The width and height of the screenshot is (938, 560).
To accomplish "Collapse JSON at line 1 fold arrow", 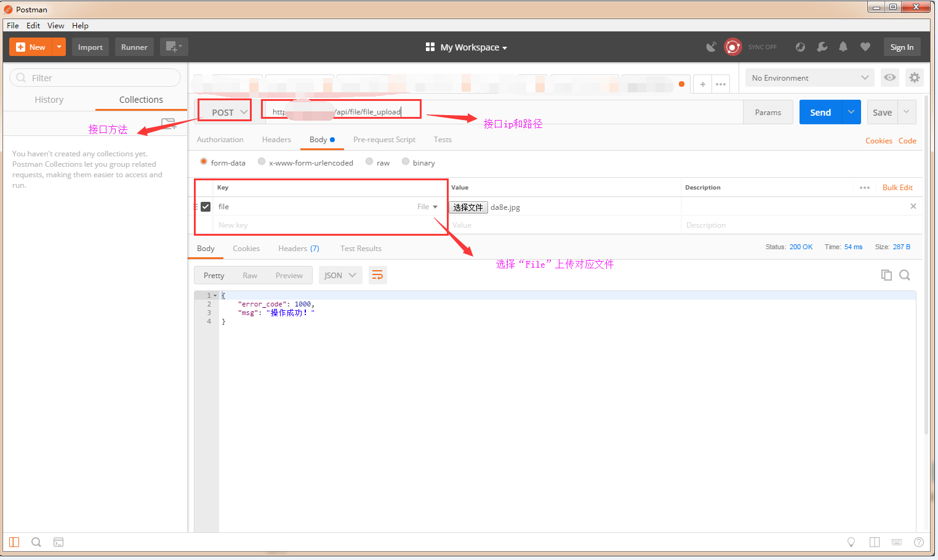I will pyautogui.click(x=215, y=295).
